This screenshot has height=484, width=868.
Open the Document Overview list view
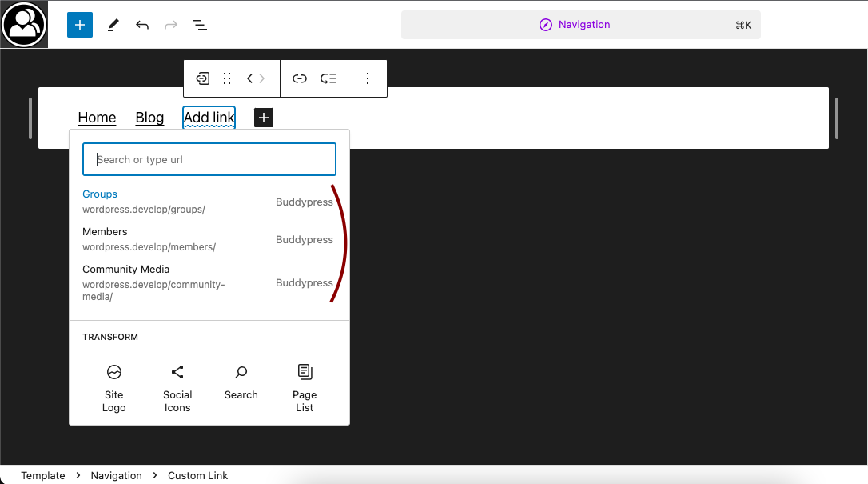(199, 25)
